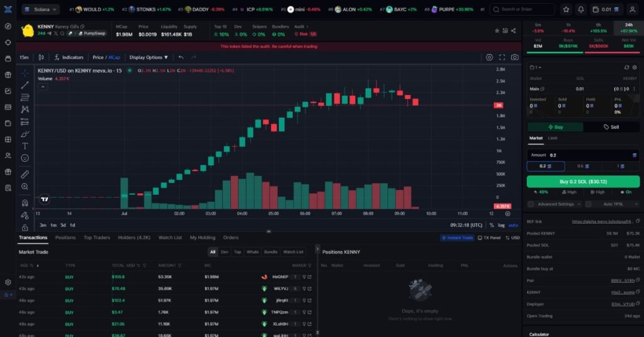This screenshot has width=644, height=337.
Task: Open notifications bell
Action: (x=580, y=9)
